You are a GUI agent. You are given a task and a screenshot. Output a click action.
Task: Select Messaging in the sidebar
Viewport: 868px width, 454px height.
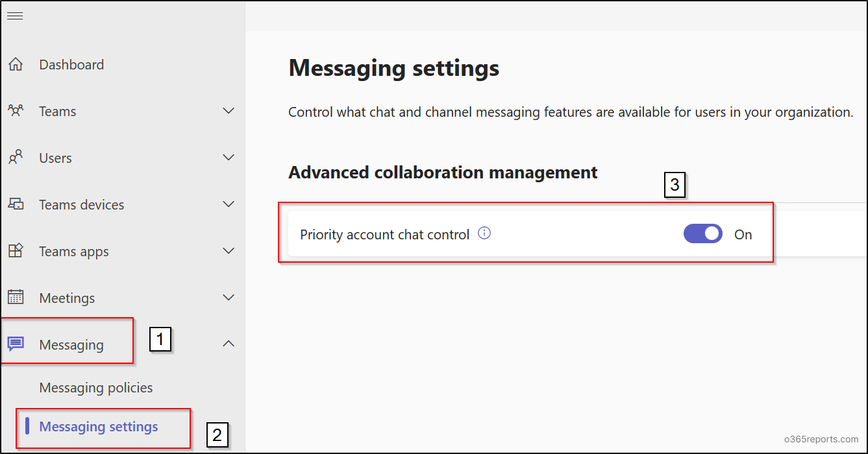pos(71,345)
